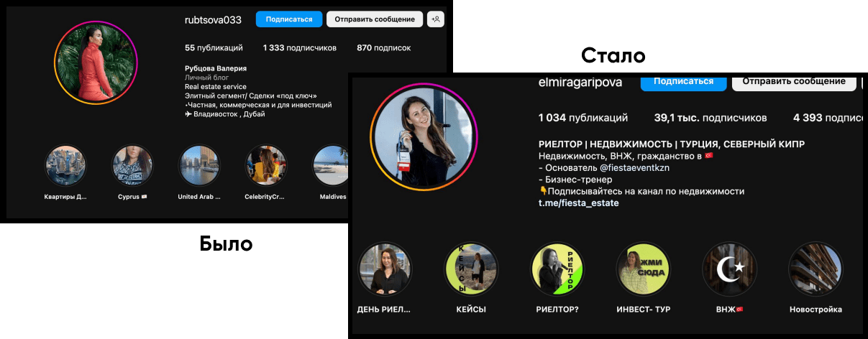Open the Новостройка story highlight

pos(815,269)
